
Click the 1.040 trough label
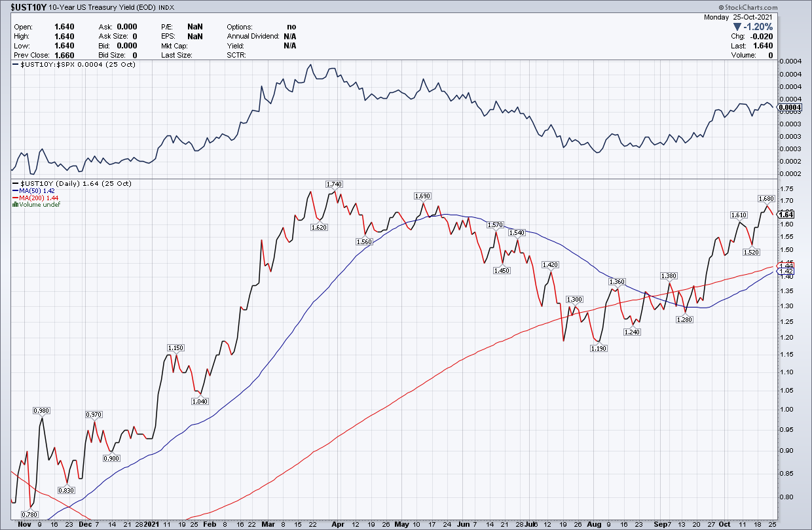[200, 401]
